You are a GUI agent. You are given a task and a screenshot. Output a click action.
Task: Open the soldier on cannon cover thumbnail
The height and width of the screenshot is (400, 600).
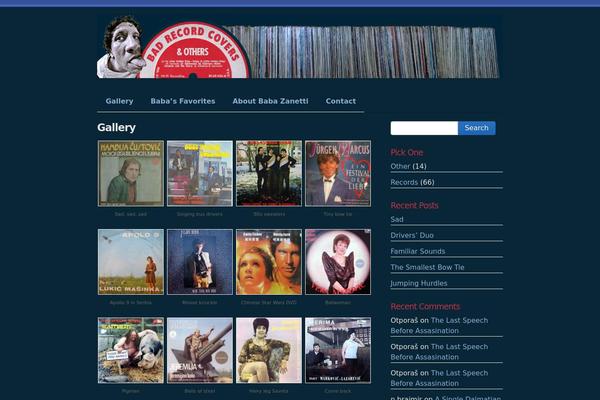coord(200,350)
